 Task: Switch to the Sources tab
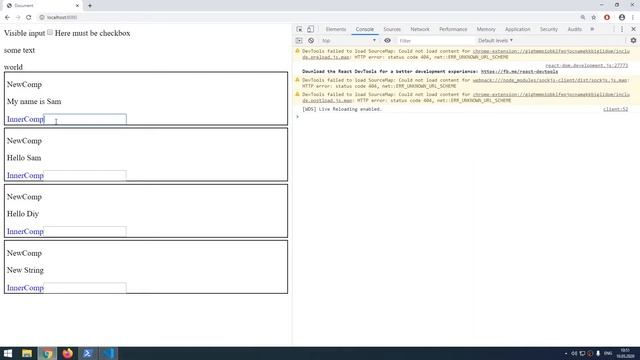(x=392, y=29)
